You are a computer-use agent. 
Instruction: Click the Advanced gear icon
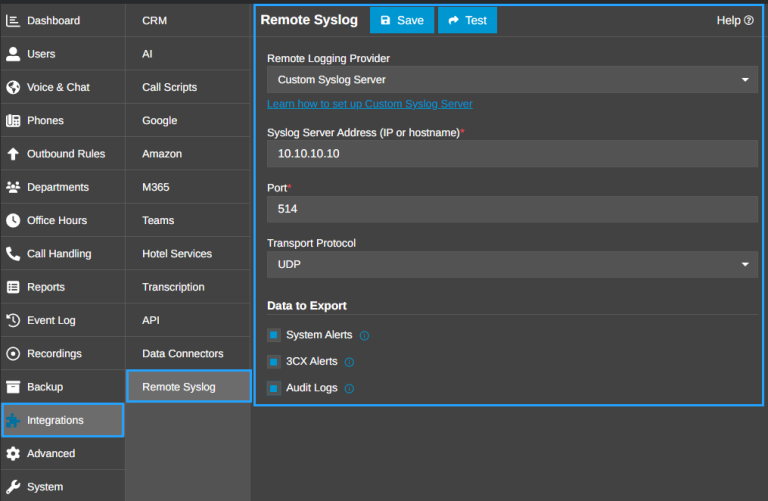click(x=13, y=453)
